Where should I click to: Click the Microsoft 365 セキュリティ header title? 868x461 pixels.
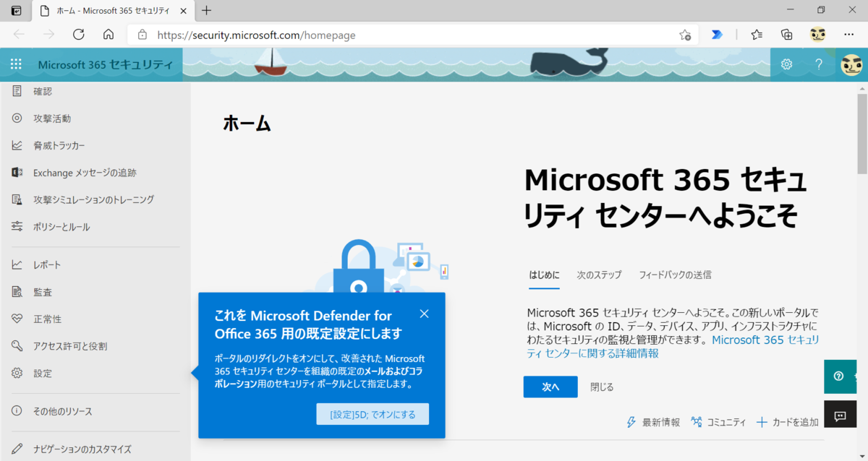(106, 64)
